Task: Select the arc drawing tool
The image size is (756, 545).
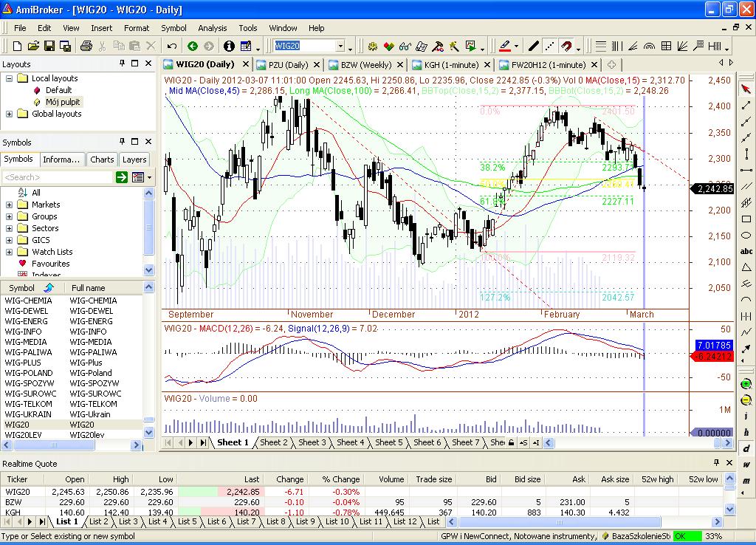Action: [746, 300]
